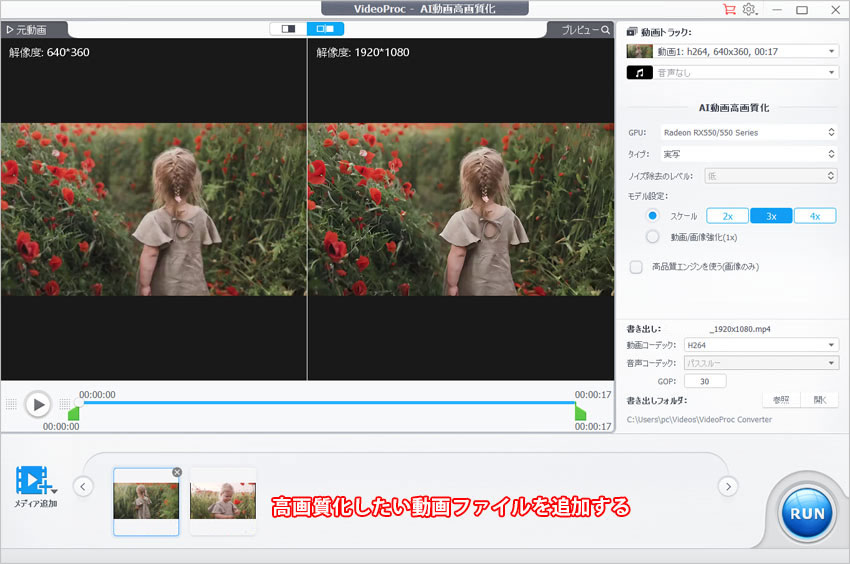Click the green trim end marker

(x=581, y=413)
